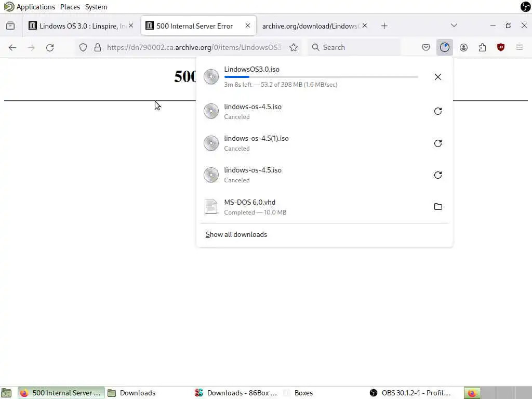Image resolution: width=532 pixels, height=399 pixels.
Task: Open a new tab with the plus button
Action: 384,26
